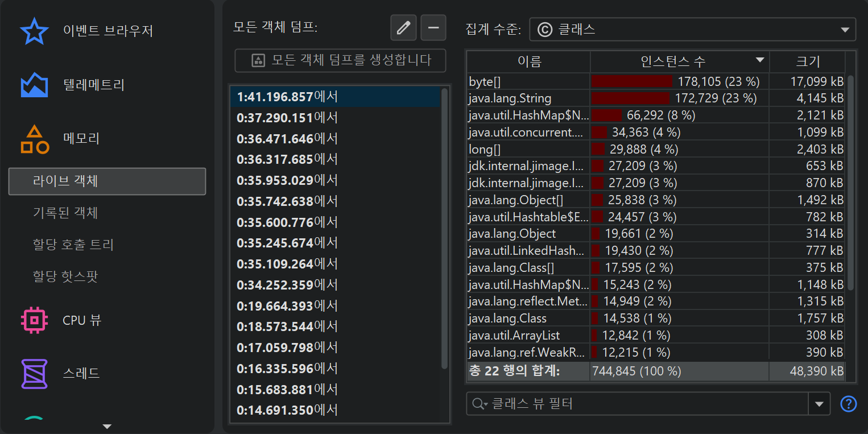Go to 할당 핫스팟 view
The image size is (868, 434).
[65, 276]
